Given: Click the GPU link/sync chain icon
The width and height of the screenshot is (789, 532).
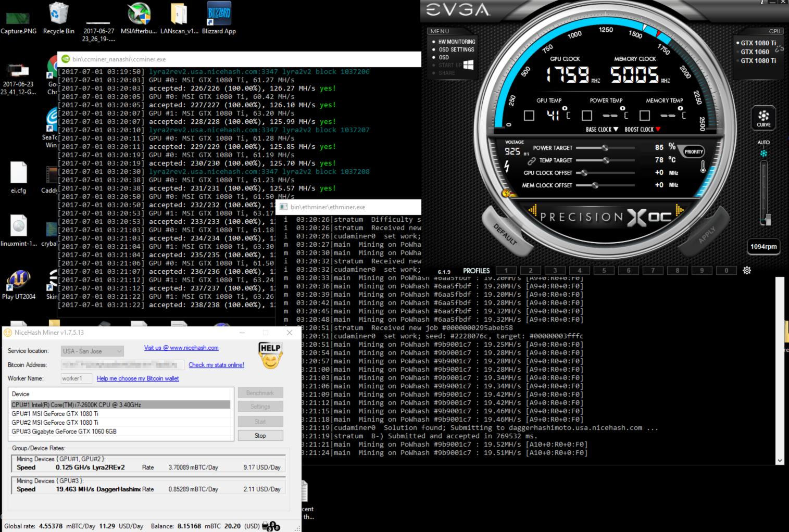Looking at the screenshot, I should point(779,48).
